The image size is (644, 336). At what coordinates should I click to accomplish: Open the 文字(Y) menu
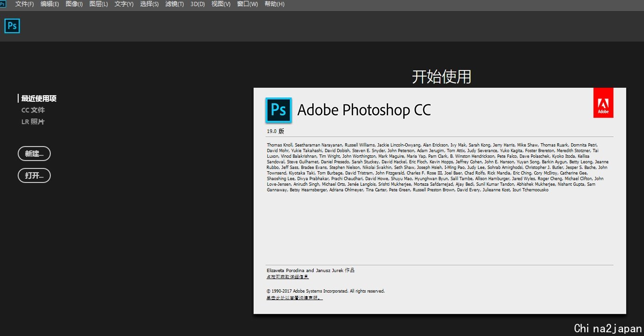(124, 4)
